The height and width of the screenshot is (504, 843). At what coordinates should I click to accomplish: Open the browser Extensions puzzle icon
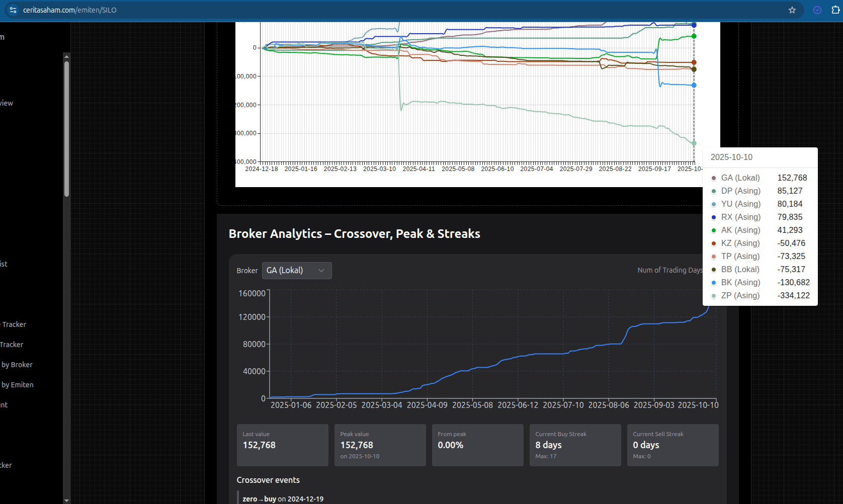tap(835, 10)
